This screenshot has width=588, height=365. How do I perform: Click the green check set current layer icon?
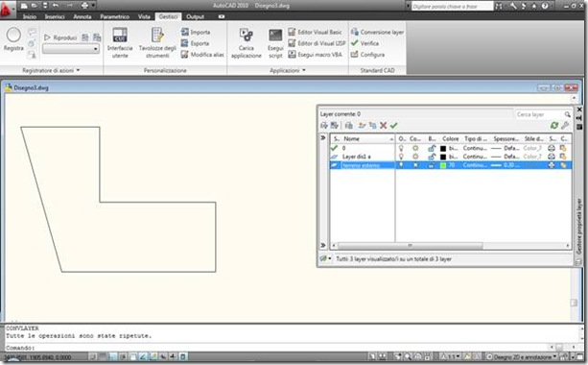(393, 126)
